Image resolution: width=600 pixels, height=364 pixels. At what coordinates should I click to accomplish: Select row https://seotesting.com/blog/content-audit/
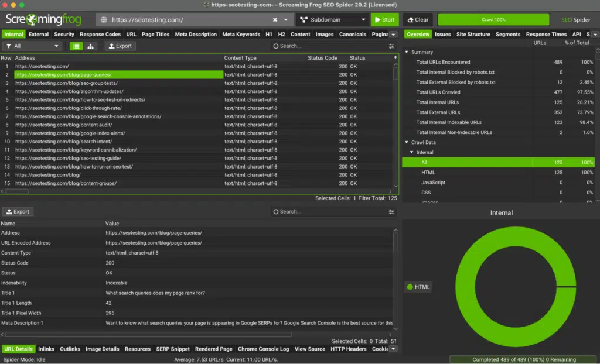coord(197,125)
